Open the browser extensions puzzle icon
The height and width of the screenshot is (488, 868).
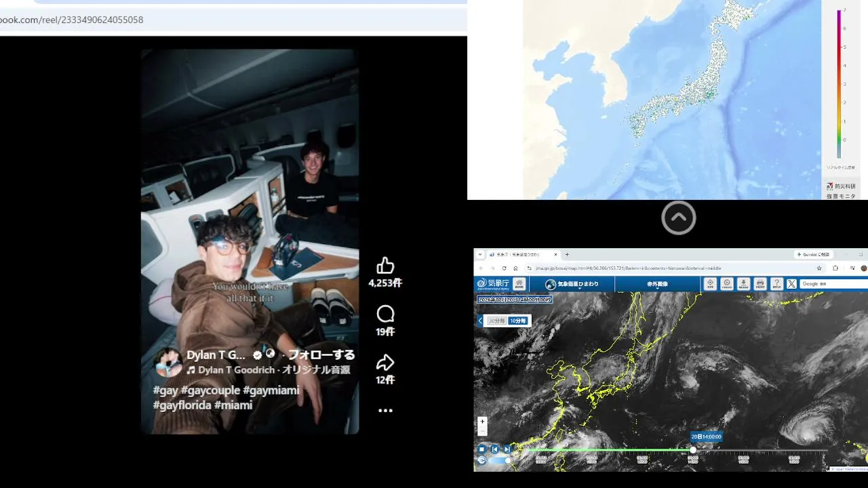tap(835, 268)
